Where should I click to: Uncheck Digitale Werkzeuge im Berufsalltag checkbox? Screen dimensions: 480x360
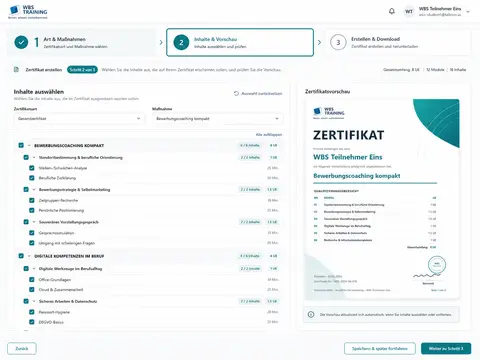pyautogui.click(x=26, y=268)
